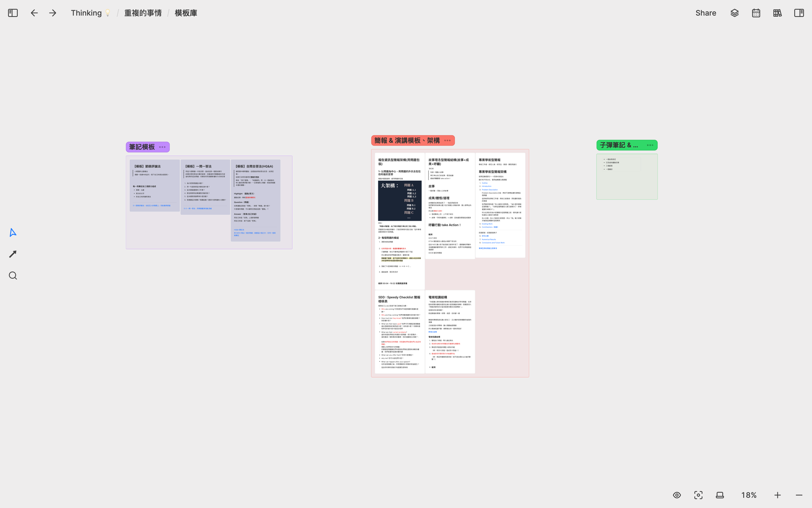Click the Share button in toolbar
Screen dimensions: 812x508
[x=706, y=13]
